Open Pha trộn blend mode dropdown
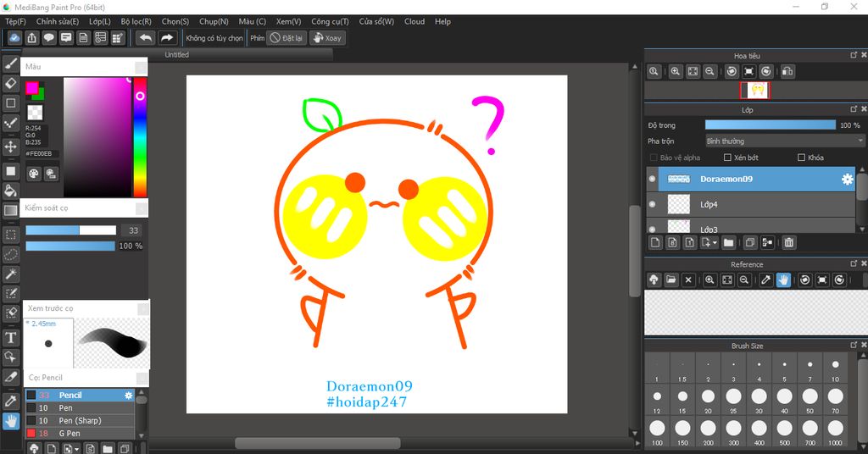 [784, 141]
